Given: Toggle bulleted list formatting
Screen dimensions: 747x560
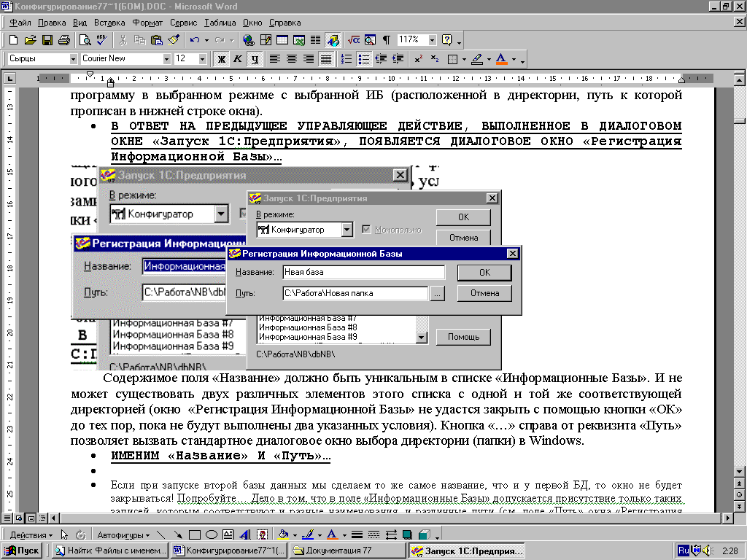Looking at the screenshot, I should tap(363, 59).
